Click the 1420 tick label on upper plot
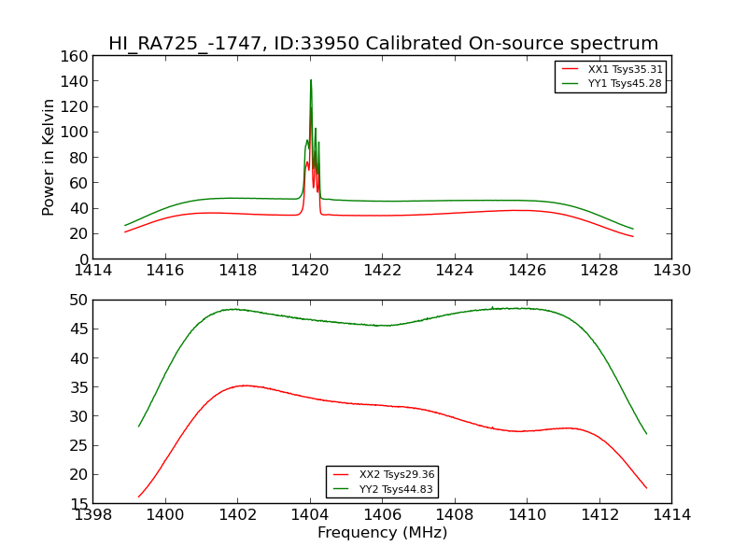The height and width of the screenshot is (560, 747). (310, 271)
